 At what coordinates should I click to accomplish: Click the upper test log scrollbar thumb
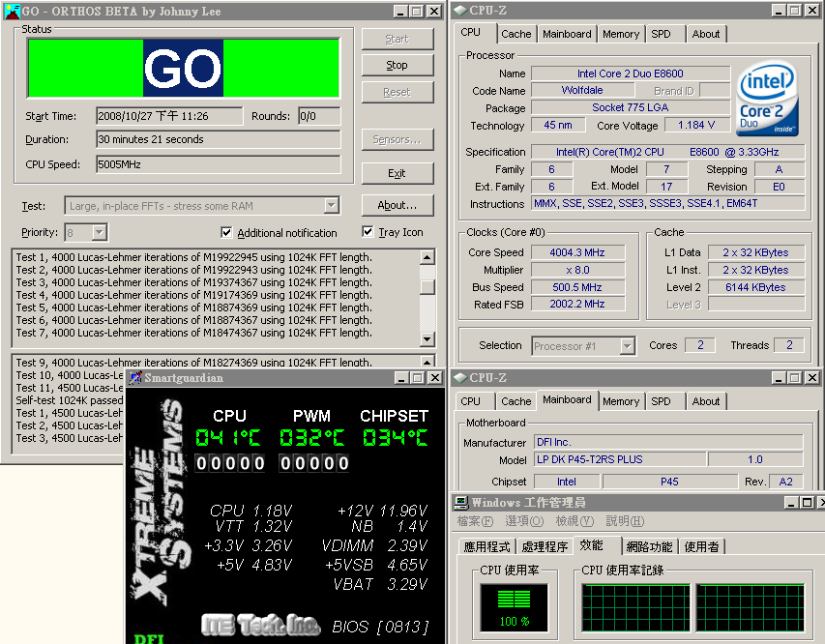pyautogui.click(x=427, y=286)
